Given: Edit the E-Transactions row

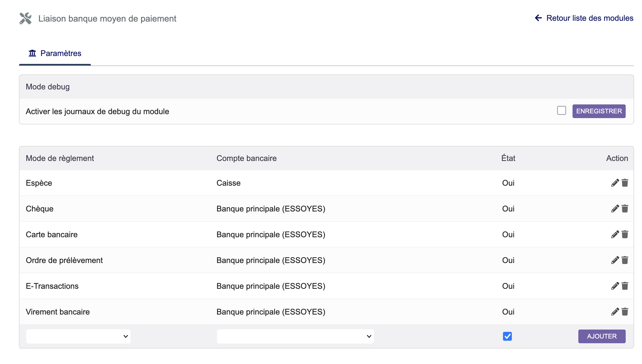Looking at the screenshot, I should click(x=615, y=286).
